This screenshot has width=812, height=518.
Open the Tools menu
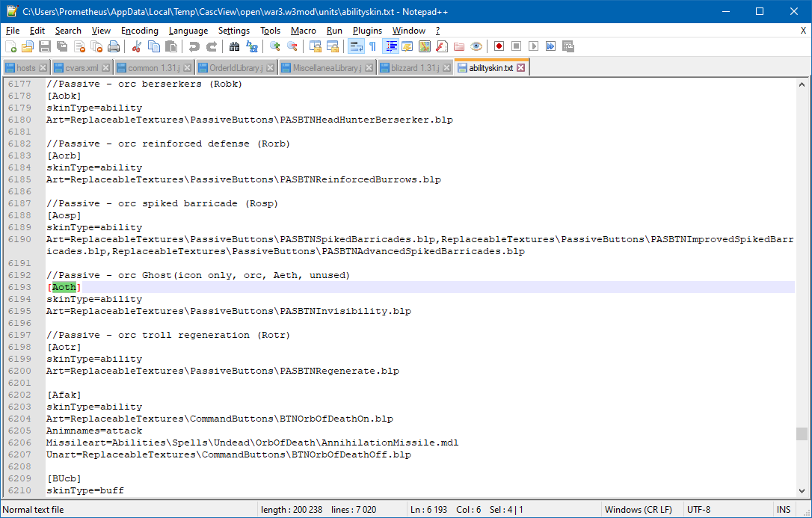tap(271, 31)
